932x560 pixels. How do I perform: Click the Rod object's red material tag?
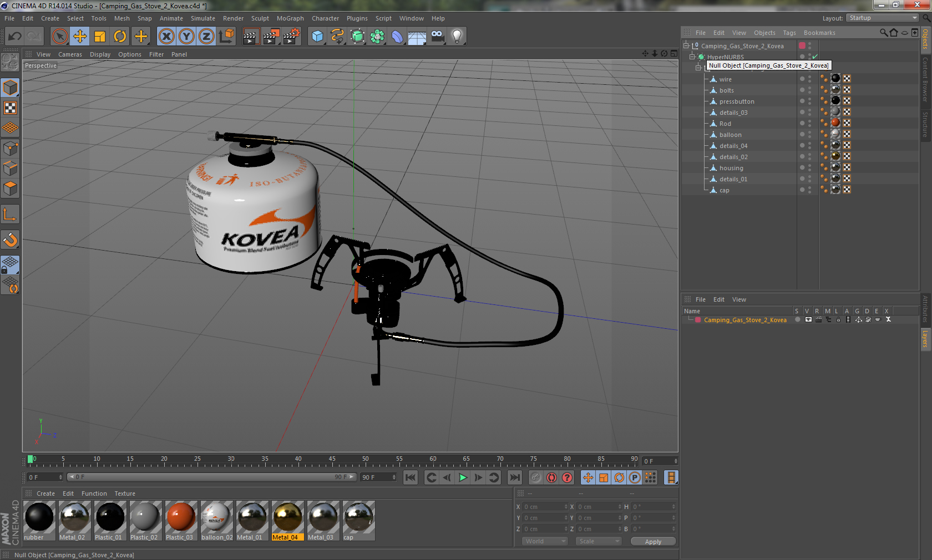click(835, 123)
